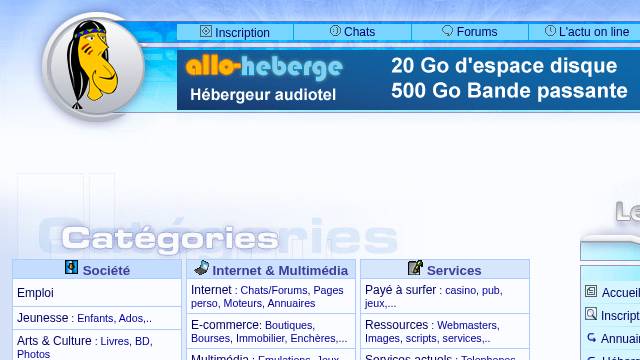Screen dimensions: 640x360
Task: Open the allo-heberge banner ad
Action: (408, 80)
